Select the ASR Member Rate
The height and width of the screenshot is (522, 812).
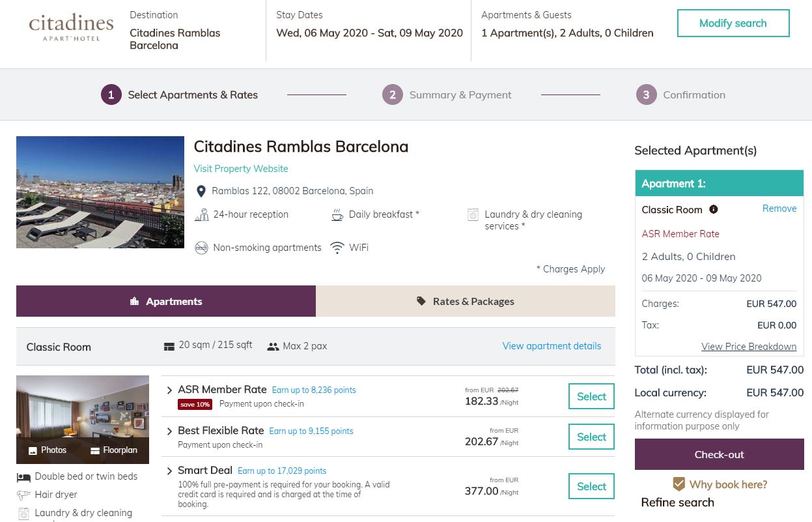coord(591,396)
